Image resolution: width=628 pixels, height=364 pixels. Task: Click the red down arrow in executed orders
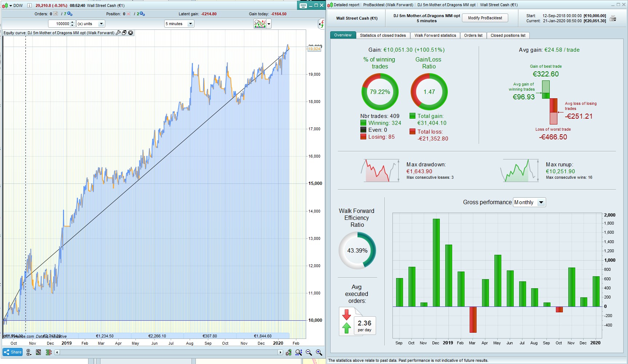(347, 314)
